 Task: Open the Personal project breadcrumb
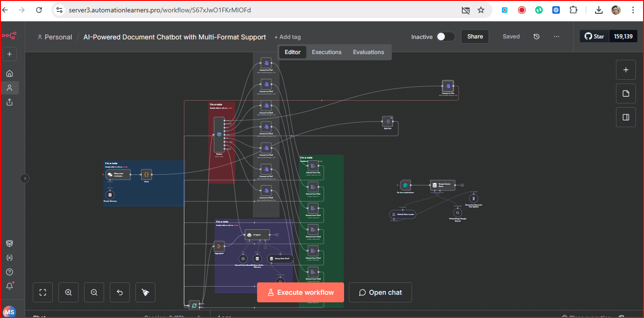point(55,37)
